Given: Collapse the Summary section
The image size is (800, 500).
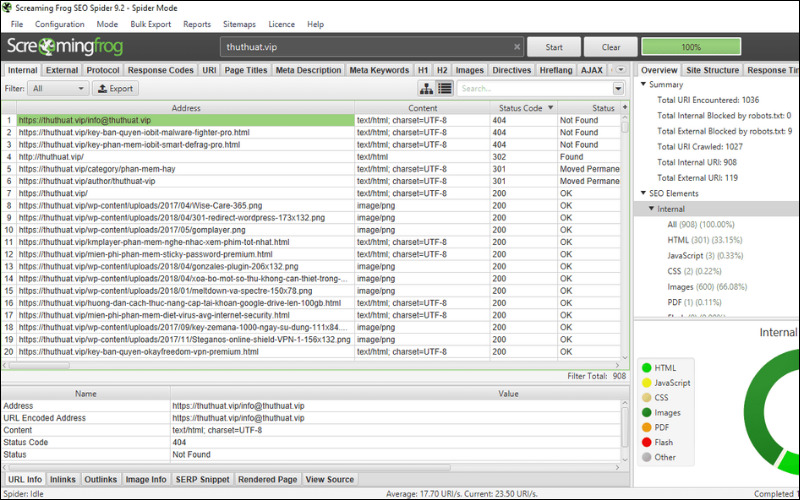Looking at the screenshot, I should tap(643, 84).
